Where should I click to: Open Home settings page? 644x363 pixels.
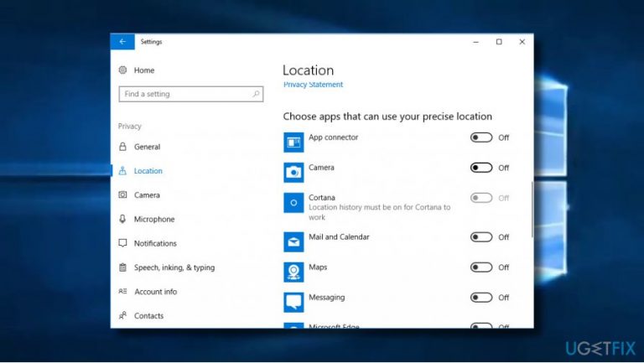pos(144,70)
